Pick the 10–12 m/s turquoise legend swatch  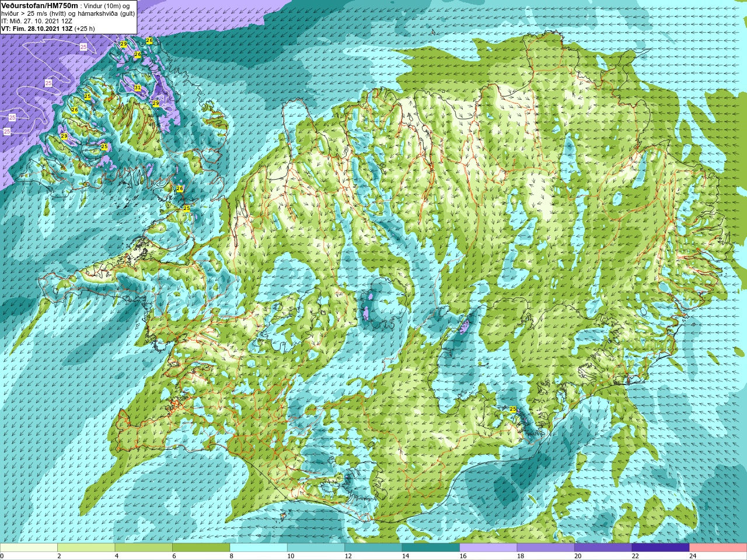316,548
